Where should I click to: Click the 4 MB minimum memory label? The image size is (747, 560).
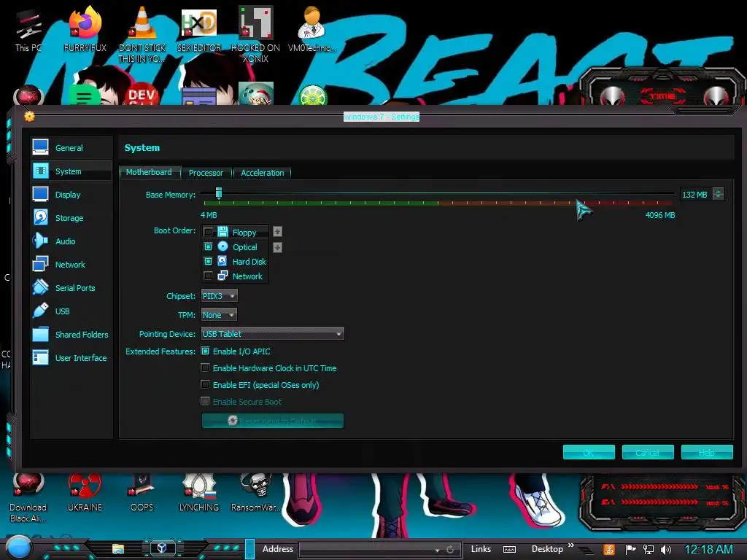[x=209, y=215]
